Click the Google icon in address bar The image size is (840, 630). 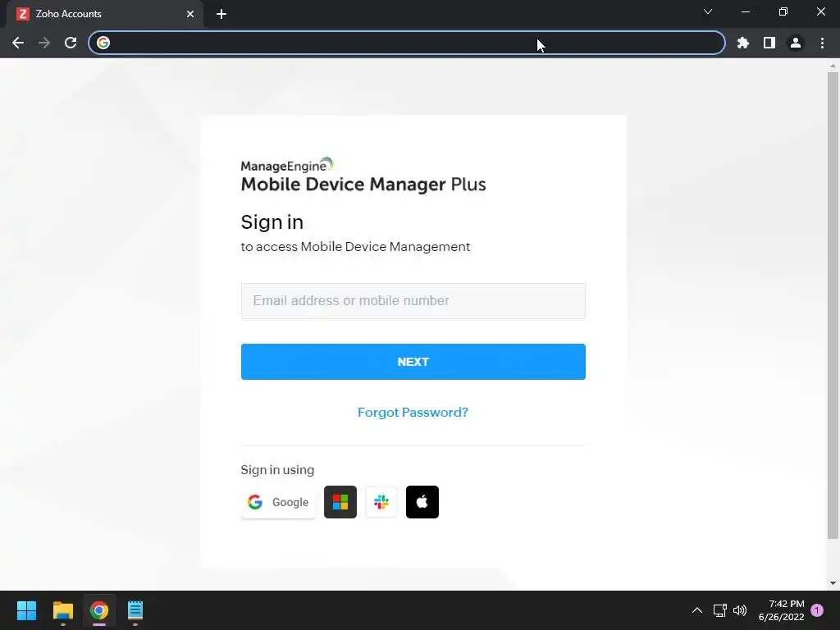[103, 43]
